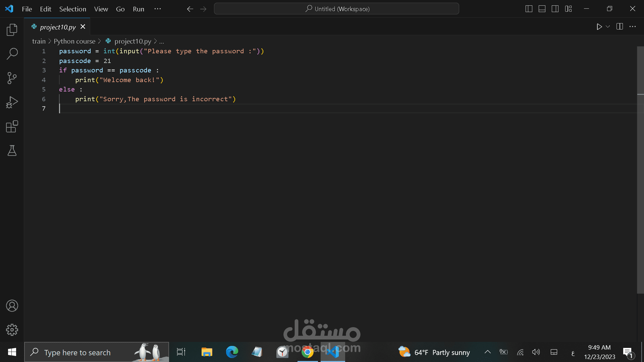Click the 'Python course' breadcrumb

[74, 41]
